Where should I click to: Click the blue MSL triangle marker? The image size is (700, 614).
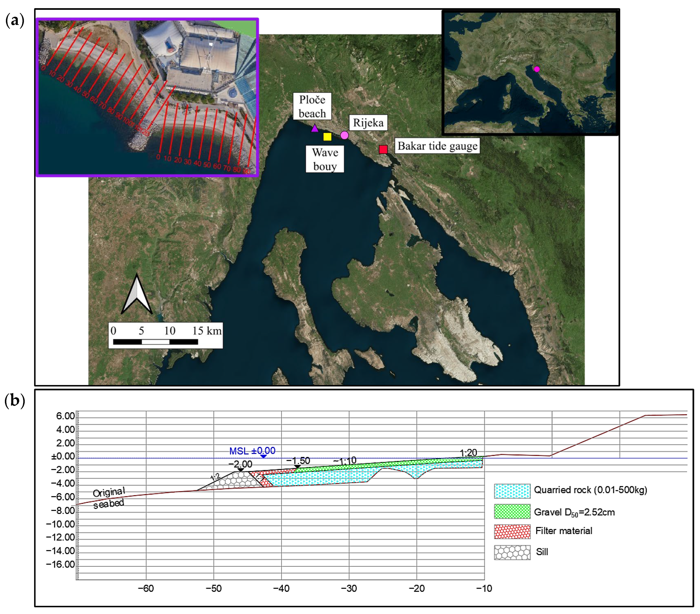coord(263,456)
